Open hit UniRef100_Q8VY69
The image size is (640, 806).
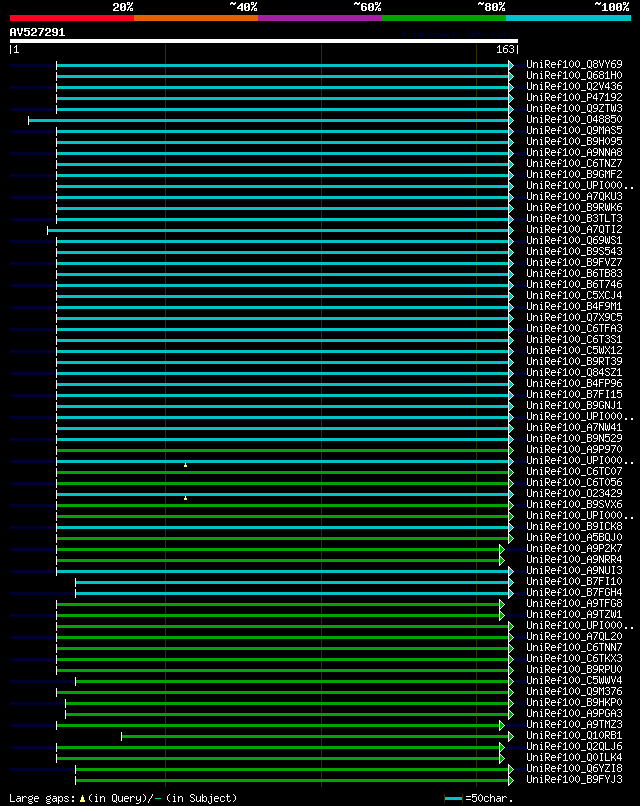pos(574,64)
